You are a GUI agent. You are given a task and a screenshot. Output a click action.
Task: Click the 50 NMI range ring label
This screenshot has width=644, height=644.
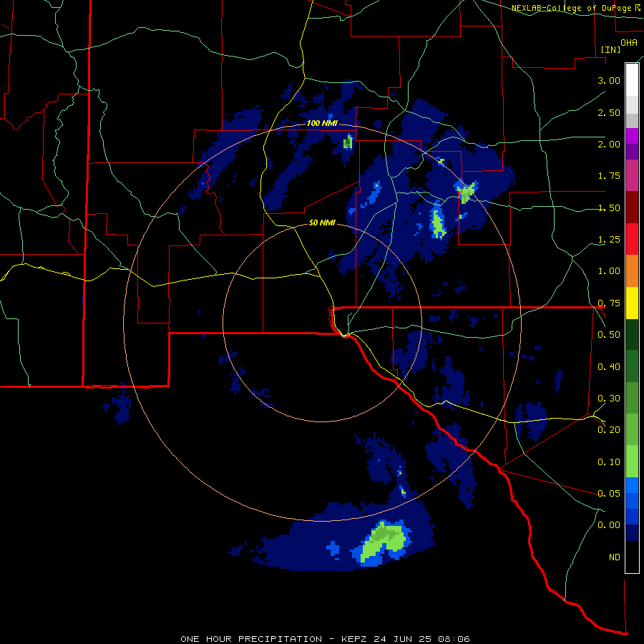[322, 223]
